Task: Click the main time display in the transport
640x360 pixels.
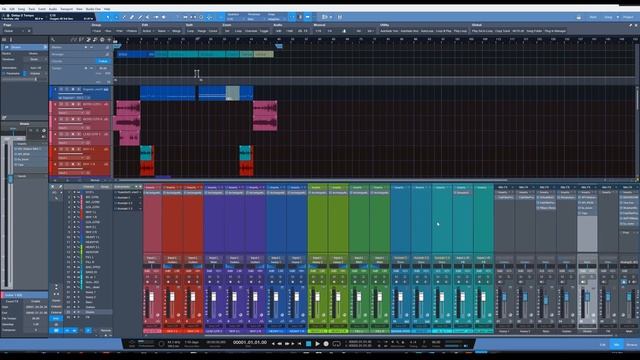Action: 249,342
